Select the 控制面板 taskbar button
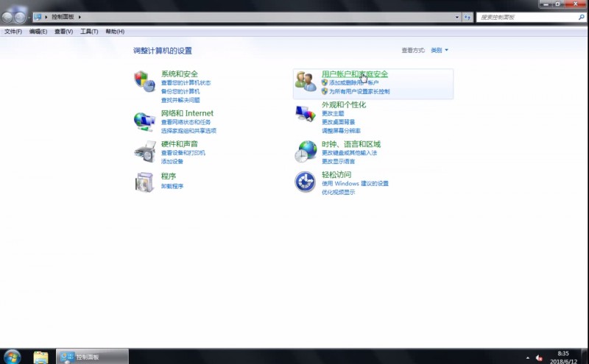 93,357
